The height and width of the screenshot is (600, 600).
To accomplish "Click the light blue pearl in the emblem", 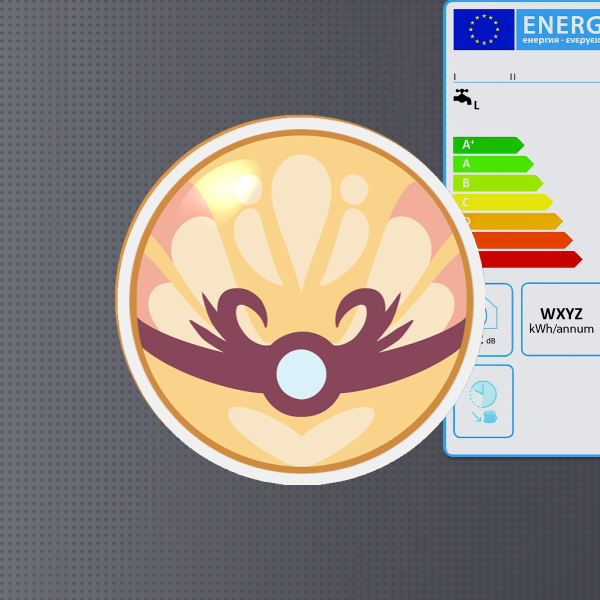I will point(301,374).
